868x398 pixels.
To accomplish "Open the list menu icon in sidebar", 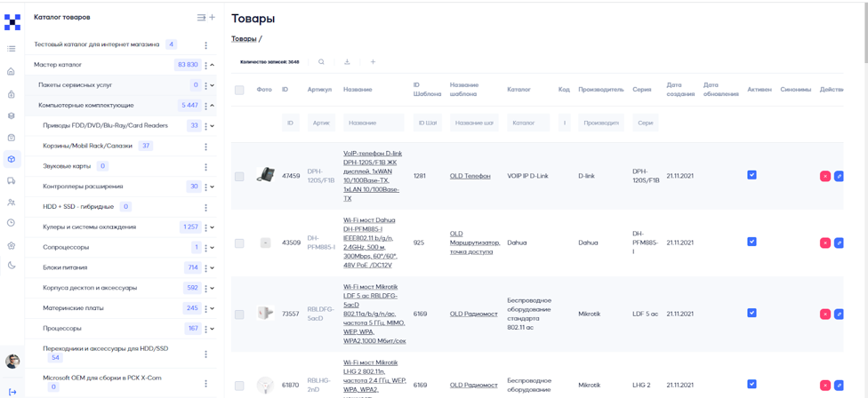I will tap(11, 49).
